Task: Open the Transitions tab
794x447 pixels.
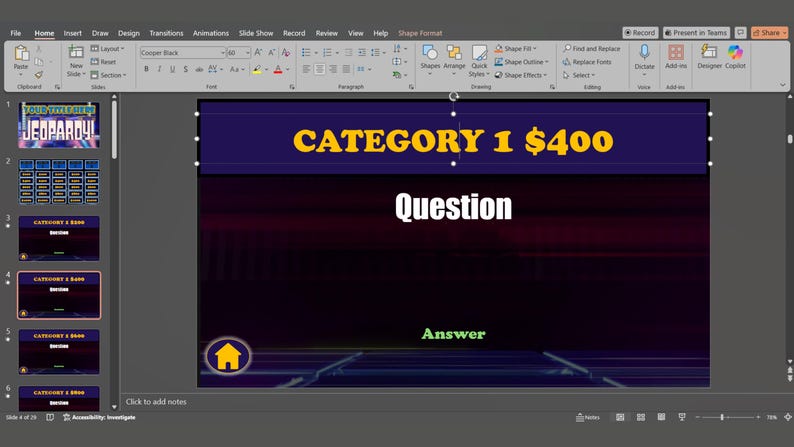Action: pyautogui.click(x=166, y=33)
